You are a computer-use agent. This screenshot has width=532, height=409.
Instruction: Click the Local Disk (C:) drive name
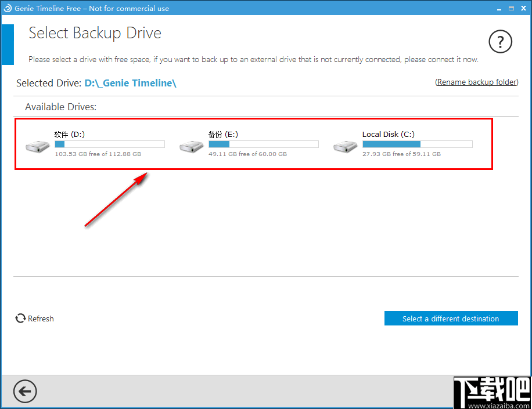(389, 135)
